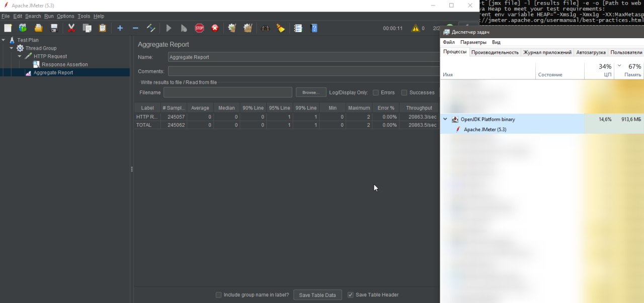Open the Function Helper list icon
Screen dimensions: 644x303
pos(298,28)
